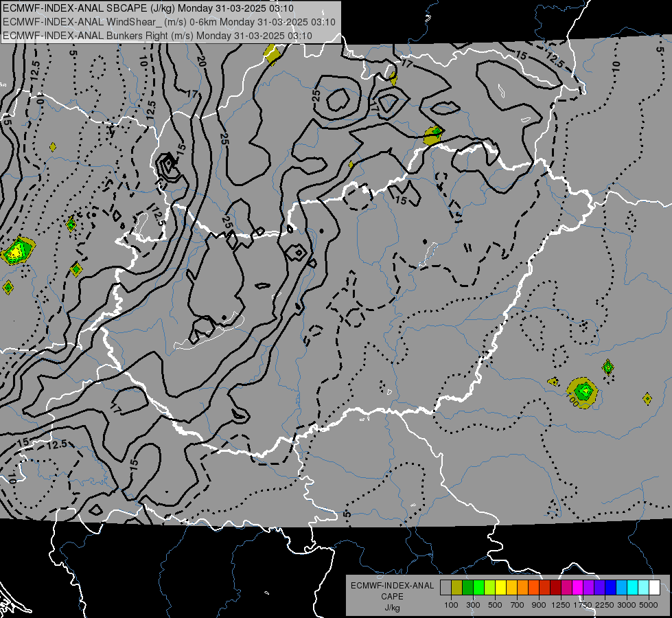Click the gray swatch in CAPE color scale
The image size is (672, 618).
point(445,587)
